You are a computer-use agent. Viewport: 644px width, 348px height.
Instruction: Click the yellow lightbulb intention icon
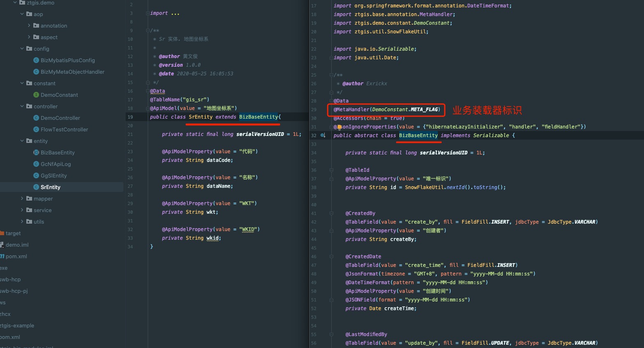pos(339,127)
